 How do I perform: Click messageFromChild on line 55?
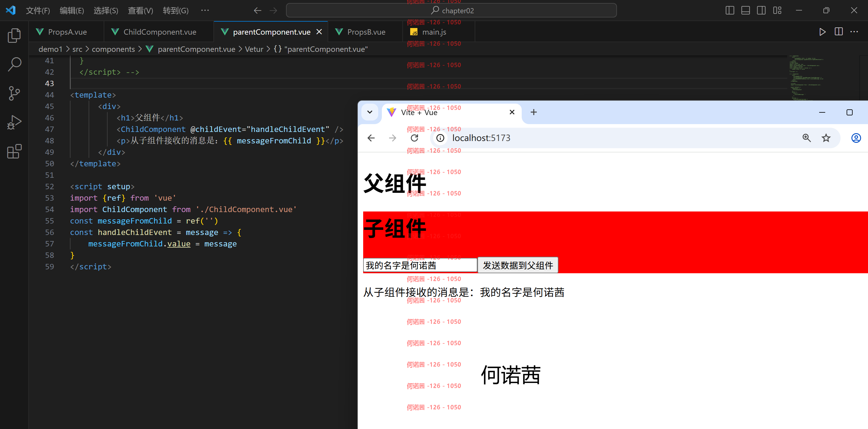[134, 221]
